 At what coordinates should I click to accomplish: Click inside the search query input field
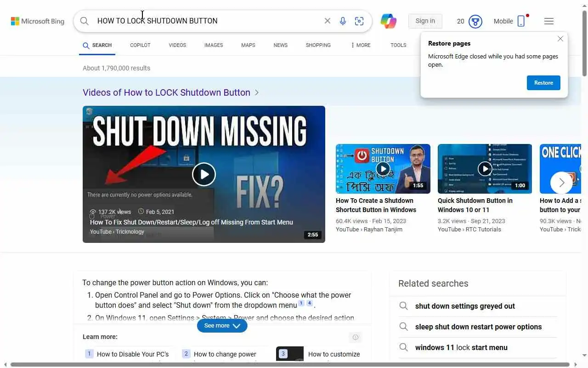206,21
